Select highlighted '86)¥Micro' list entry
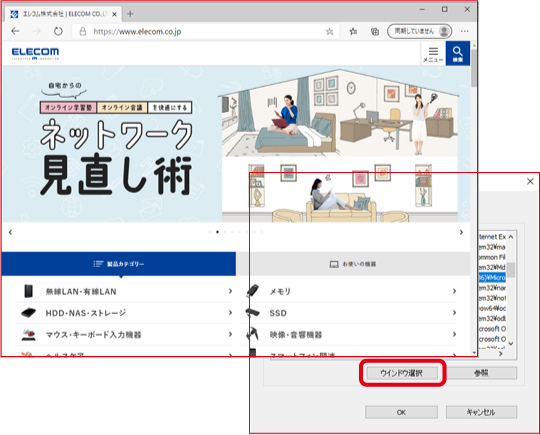The width and height of the screenshot is (540, 435). pos(492,277)
